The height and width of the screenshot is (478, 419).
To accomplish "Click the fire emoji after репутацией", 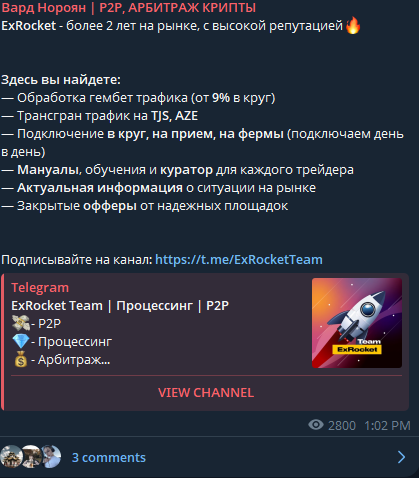I will point(353,25).
